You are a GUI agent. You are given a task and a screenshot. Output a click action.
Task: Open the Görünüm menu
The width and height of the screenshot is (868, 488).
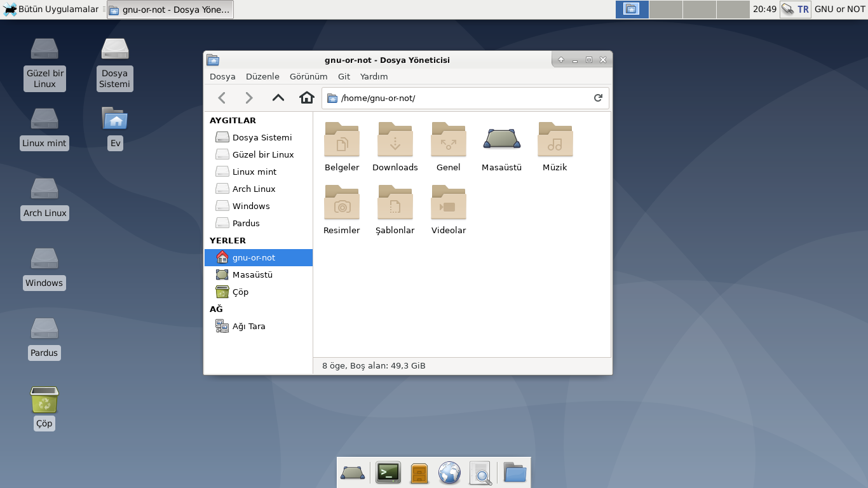tap(308, 76)
